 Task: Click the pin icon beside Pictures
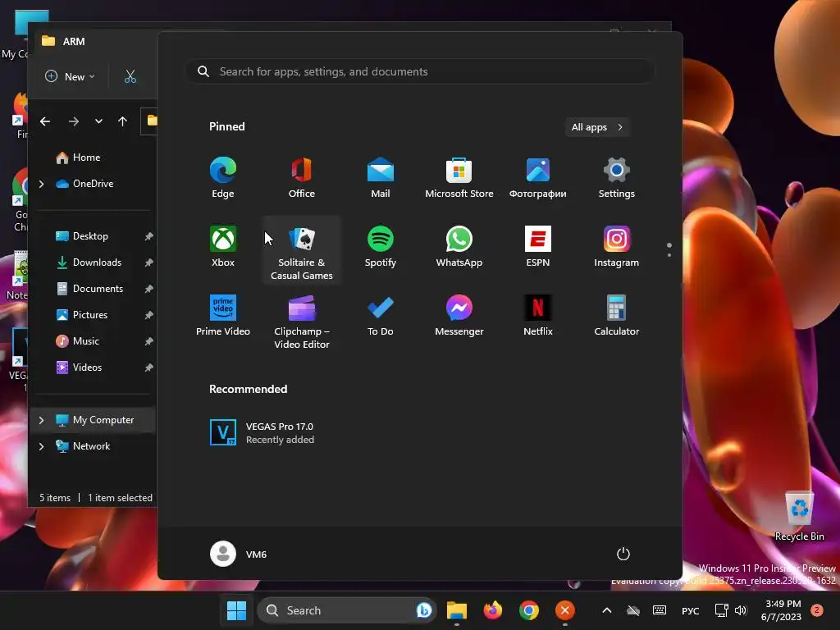click(149, 315)
